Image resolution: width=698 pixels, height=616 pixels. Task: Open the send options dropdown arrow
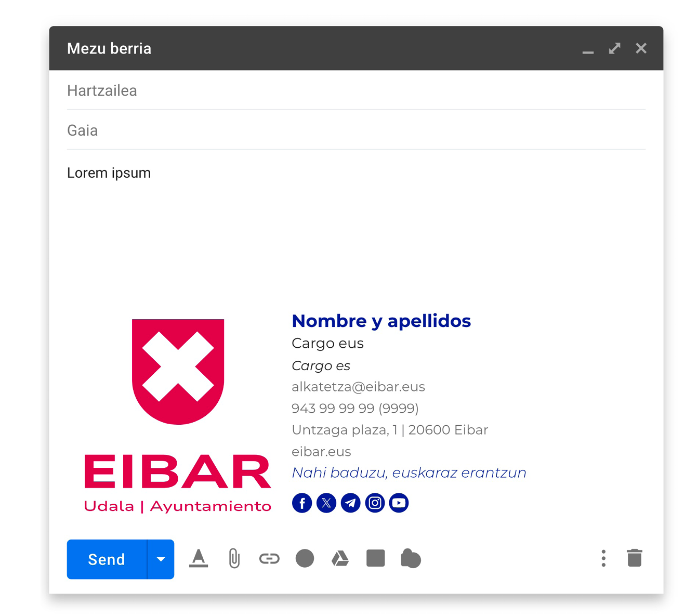pos(161,559)
